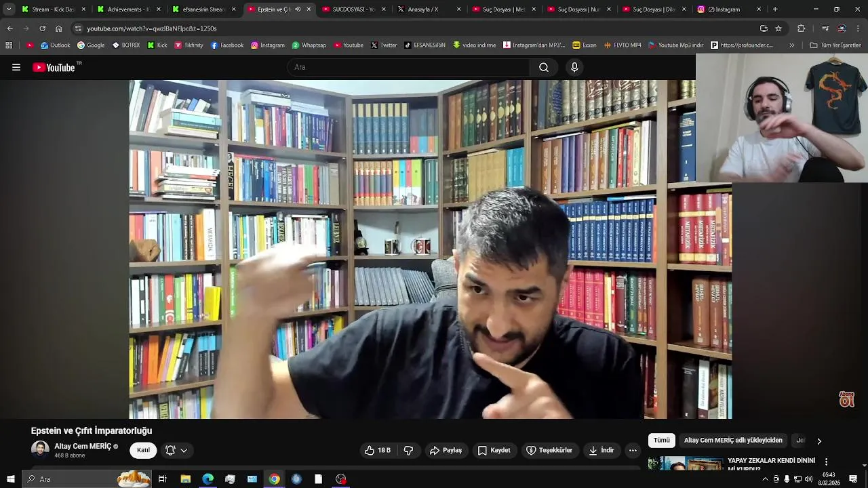The height and width of the screenshot is (488, 868).
Task: Open the browser extensions puzzle icon
Action: click(801, 28)
